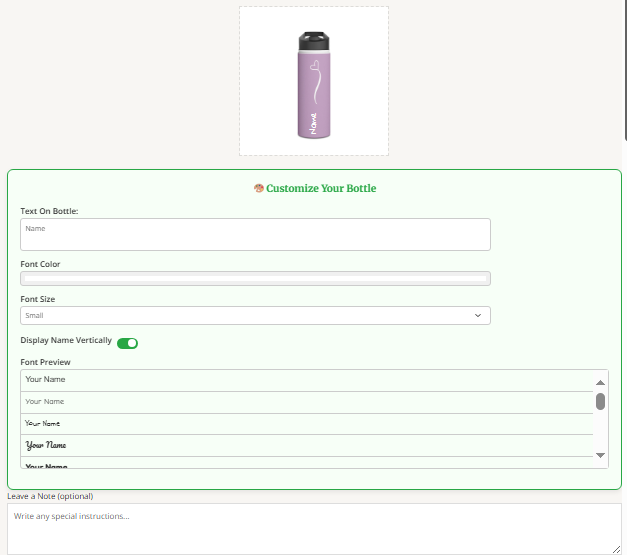Open the Font Size dropdown showing Small

(255, 315)
